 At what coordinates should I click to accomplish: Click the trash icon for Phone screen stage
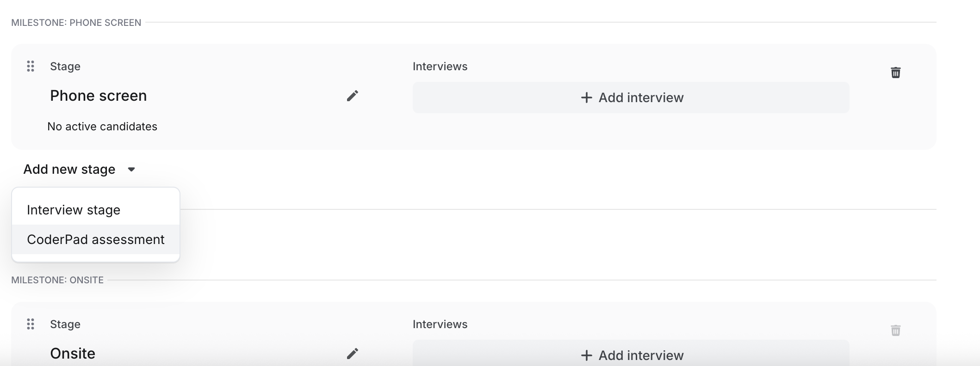(x=896, y=73)
